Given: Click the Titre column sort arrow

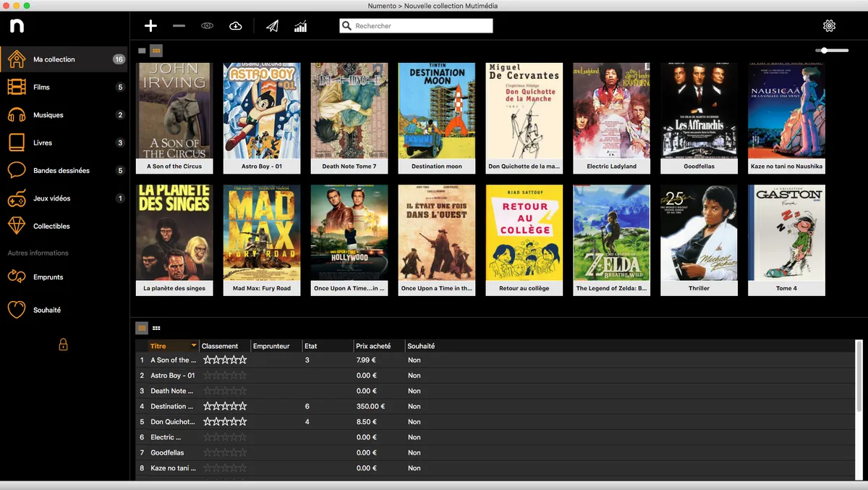Looking at the screenshot, I should pos(193,346).
